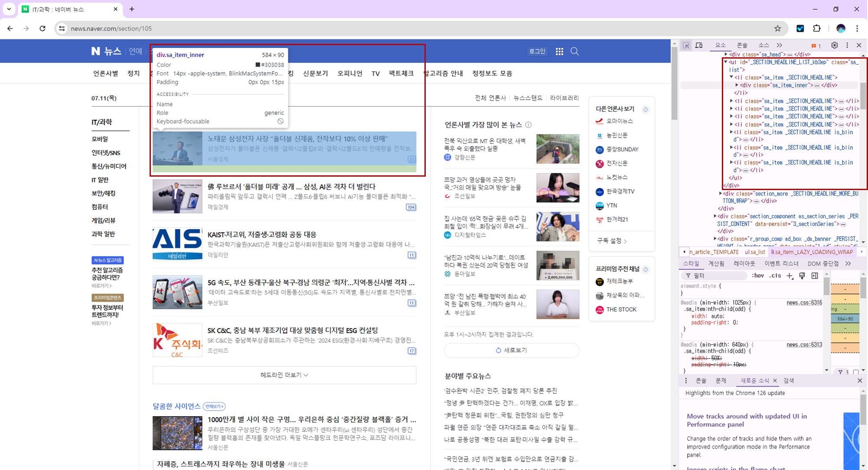The image size is (868, 470).
Task: Expand the div sa_head node
Action: click(726, 55)
